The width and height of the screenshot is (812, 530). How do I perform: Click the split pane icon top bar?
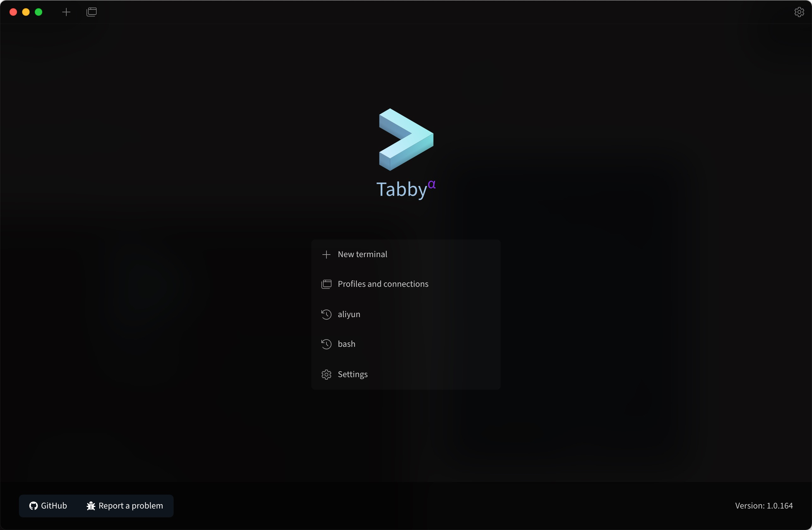[x=92, y=11]
